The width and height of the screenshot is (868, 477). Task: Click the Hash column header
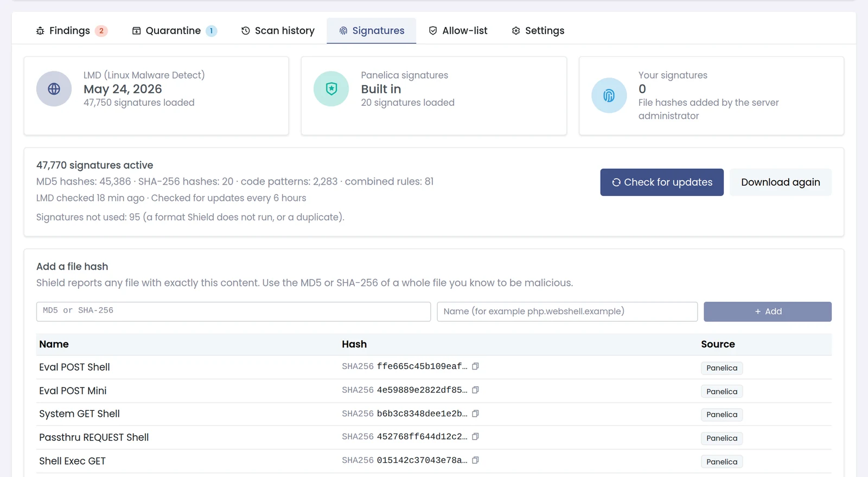pyautogui.click(x=354, y=344)
